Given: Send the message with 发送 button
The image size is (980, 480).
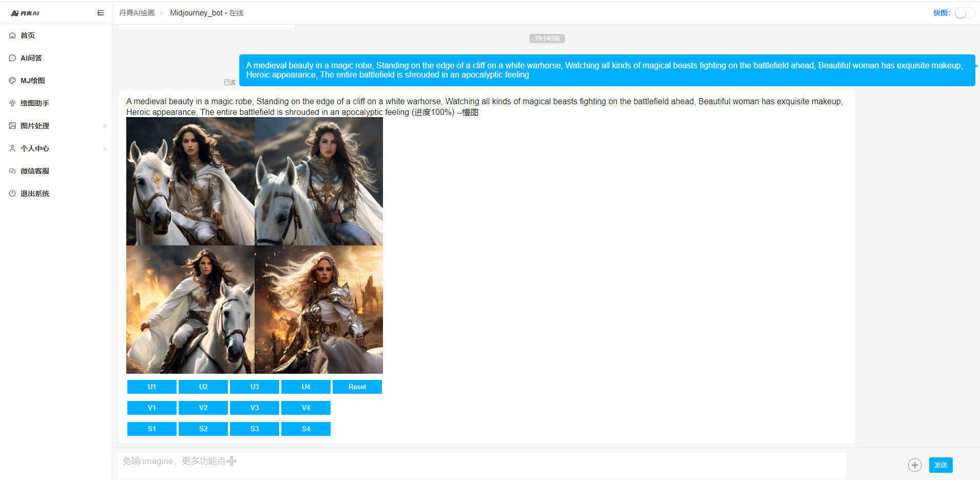Looking at the screenshot, I should [x=940, y=465].
